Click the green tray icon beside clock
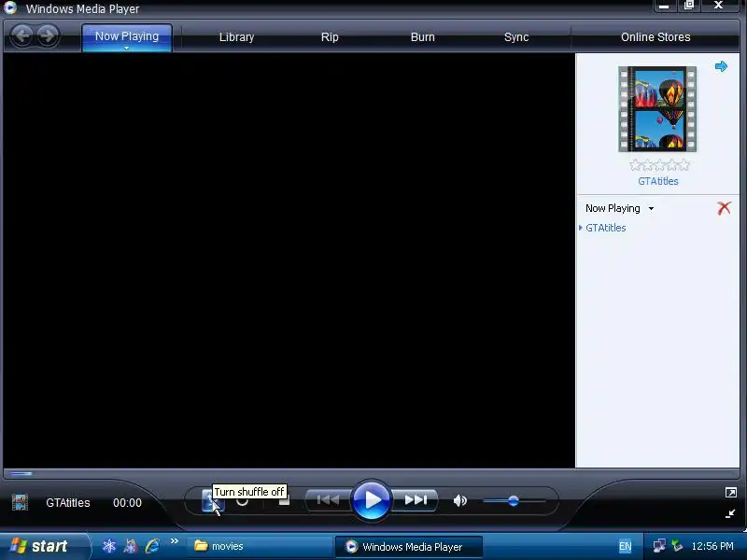Image resolution: width=747 pixels, height=560 pixels. (x=677, y=546)
